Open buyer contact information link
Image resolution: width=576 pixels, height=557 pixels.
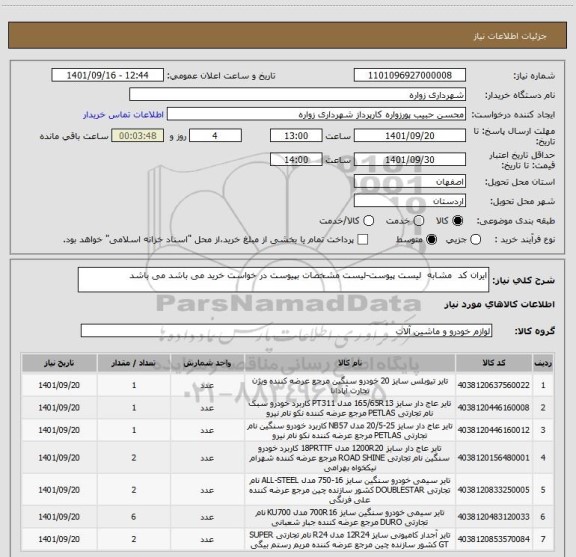[x=123, y=115]
